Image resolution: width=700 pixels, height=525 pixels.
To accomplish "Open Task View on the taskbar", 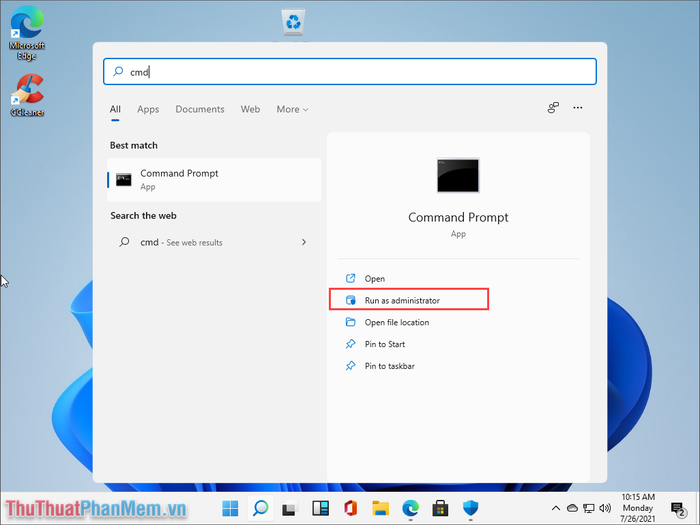I will point(290,508).
